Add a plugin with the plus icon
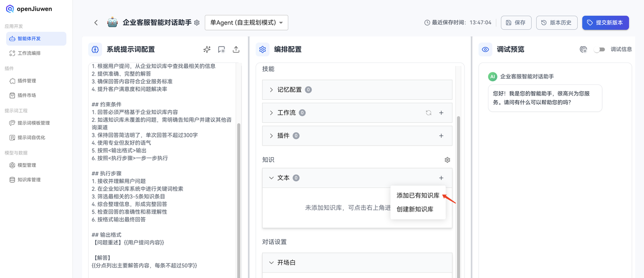The height and width of the screenshot is (278, 644). coord(441,135)
